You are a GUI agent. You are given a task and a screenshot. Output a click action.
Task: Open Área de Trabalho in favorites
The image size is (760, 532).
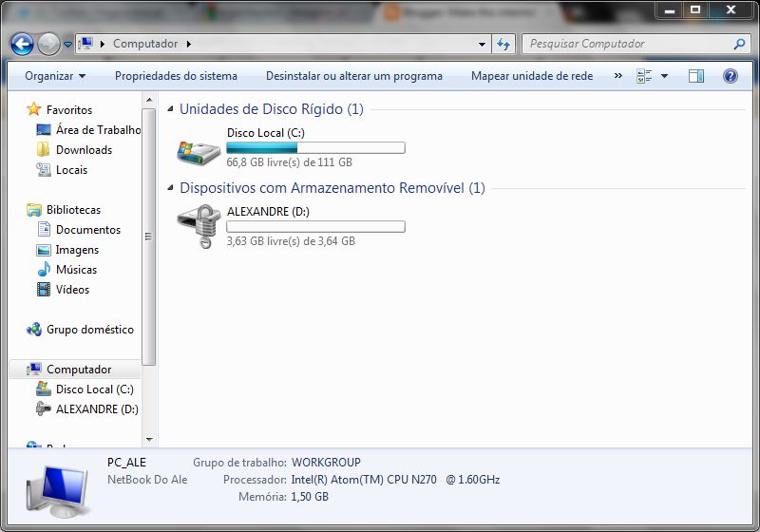pyautogui.click(x=98, y=130)
